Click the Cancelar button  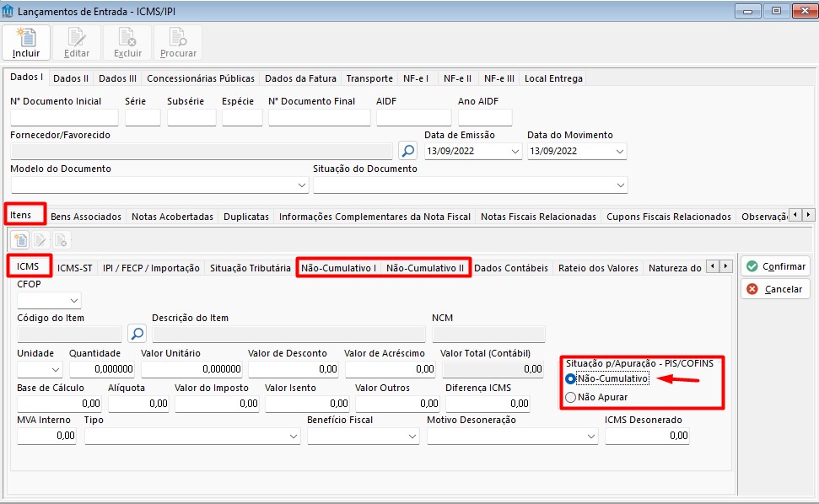776,289
